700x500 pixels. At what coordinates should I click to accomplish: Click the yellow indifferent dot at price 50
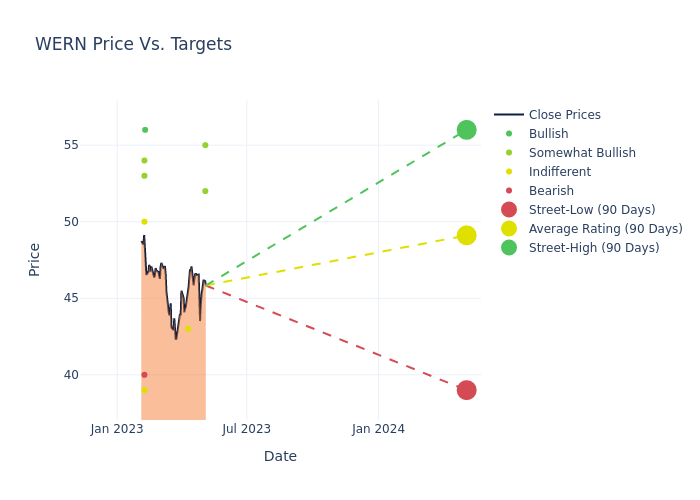pyautogui.click(x=144, y=222)
